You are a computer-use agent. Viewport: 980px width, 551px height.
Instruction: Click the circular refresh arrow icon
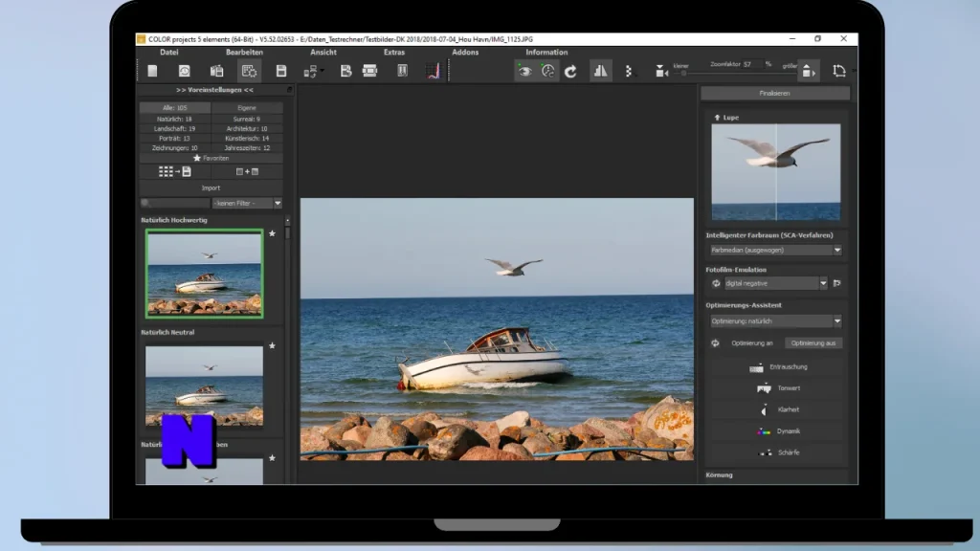coord(570,71)
